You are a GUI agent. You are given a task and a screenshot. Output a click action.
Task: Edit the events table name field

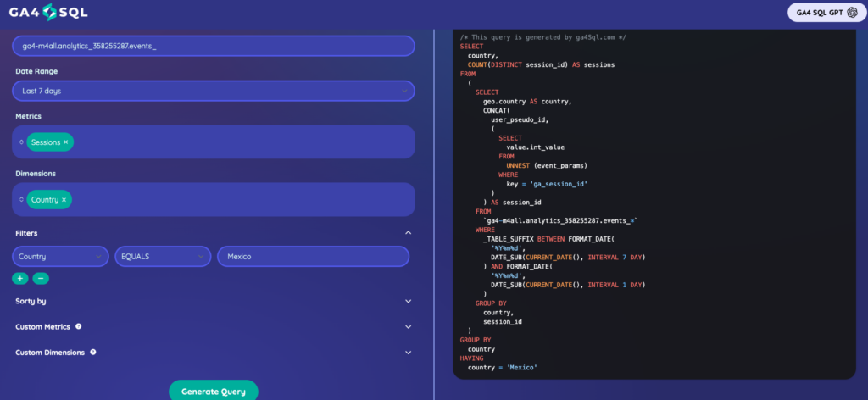(213, 46)
